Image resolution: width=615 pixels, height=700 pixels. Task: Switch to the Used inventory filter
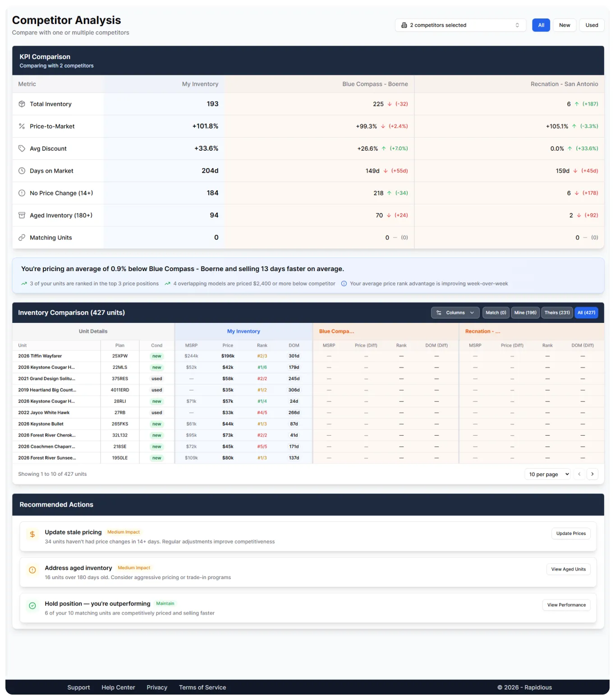click(x=592, y=25)
